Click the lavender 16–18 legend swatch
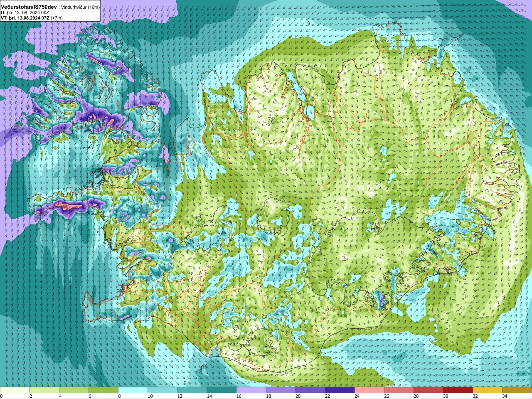Viewport: 532px width, 399px height. 251,391
